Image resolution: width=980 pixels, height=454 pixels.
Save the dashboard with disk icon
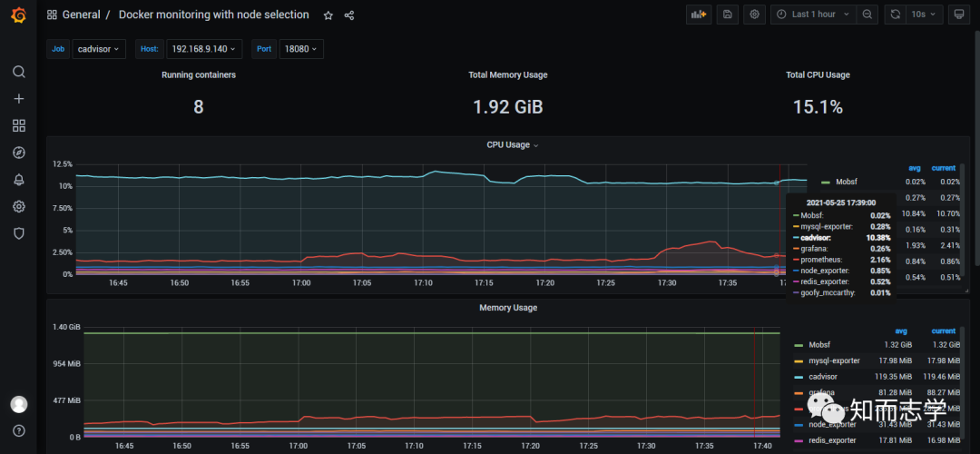[728, 15]
